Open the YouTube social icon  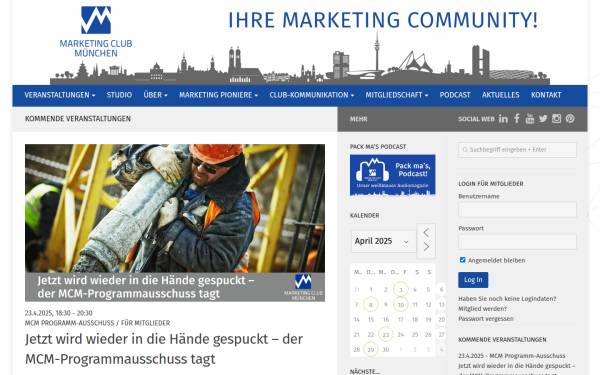[x=530, y=119]
